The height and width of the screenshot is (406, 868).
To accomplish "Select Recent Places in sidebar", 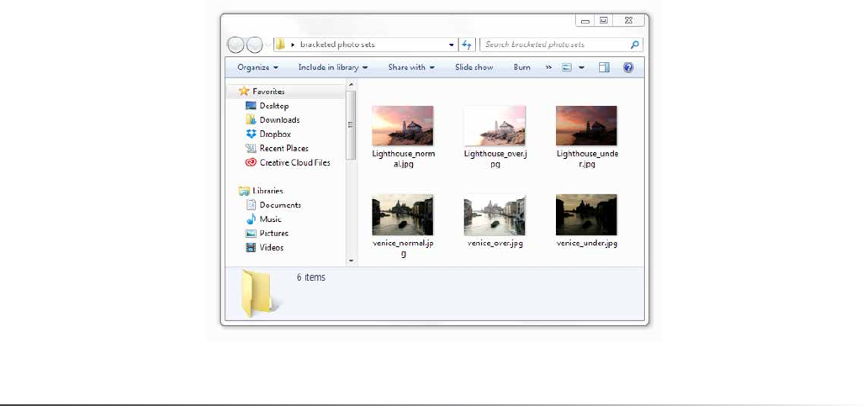I will coord(284,148).
